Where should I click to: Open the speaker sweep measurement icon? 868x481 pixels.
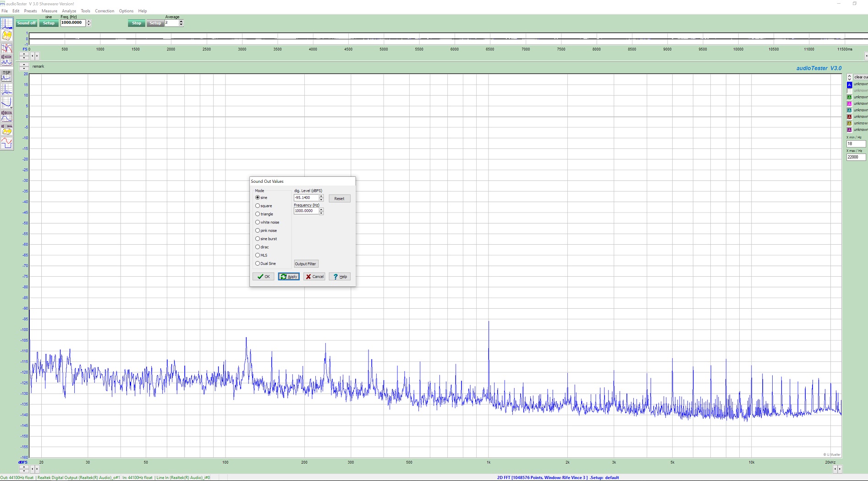[x=6, y=60]
